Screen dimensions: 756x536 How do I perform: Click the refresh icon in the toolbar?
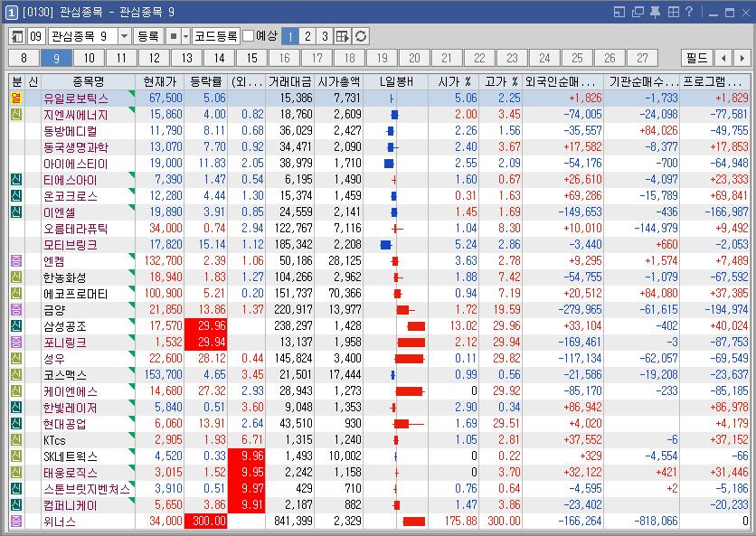point(361,36)
